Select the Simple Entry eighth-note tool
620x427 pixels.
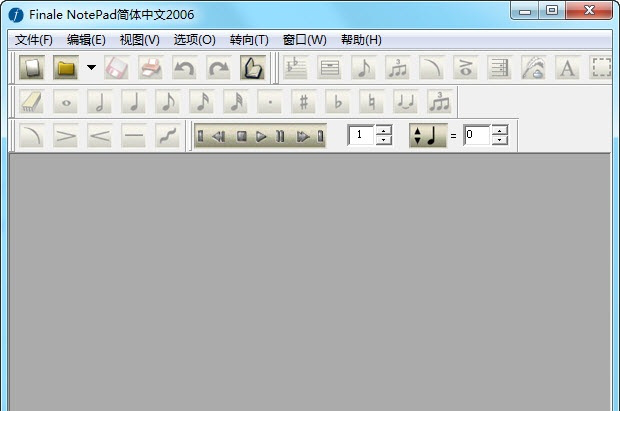364,68
